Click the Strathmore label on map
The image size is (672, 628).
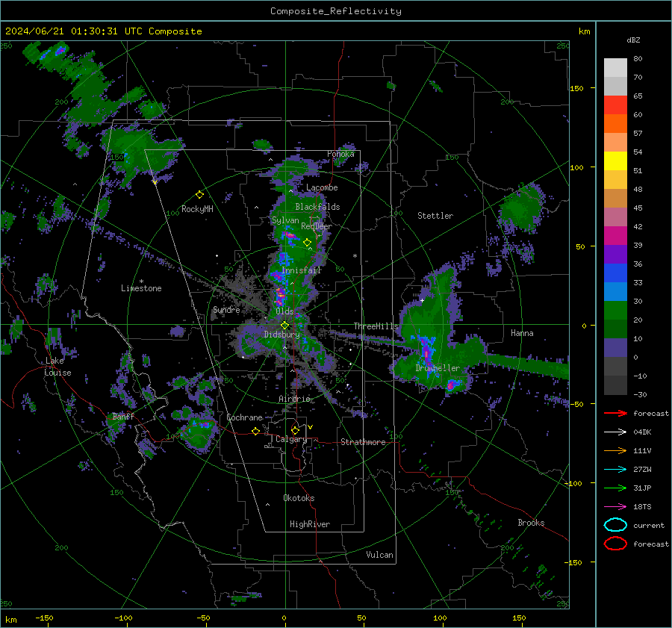(363, 442)
